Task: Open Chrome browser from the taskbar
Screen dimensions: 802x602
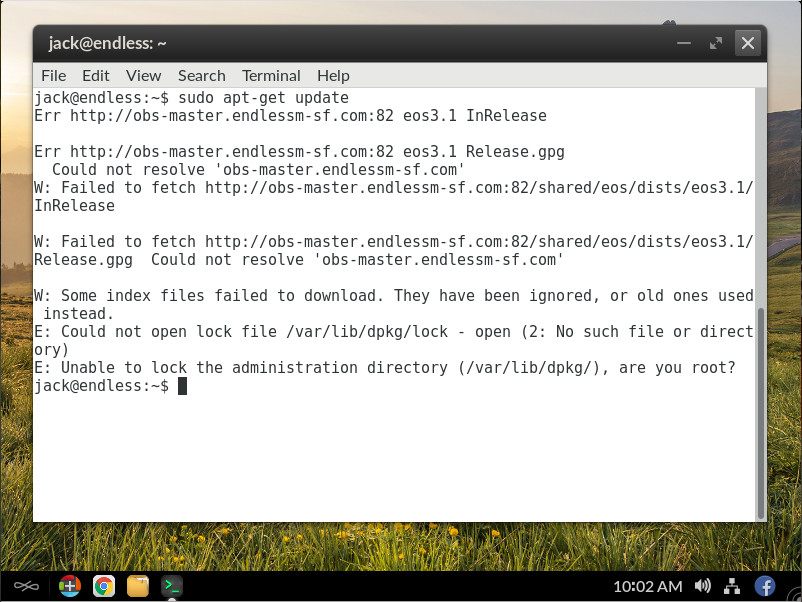Action: (x=103, y=586)
